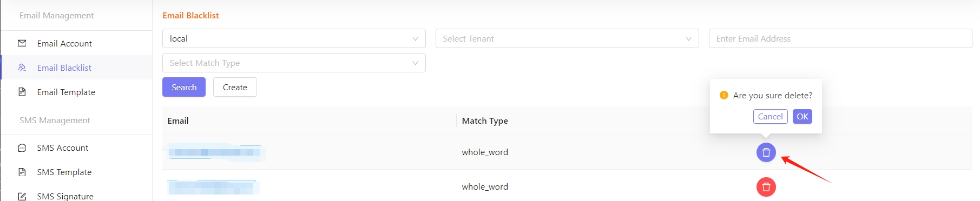Screen dimensions: 980x201
Task: Click the Create button
Action: tap(235, 87)
